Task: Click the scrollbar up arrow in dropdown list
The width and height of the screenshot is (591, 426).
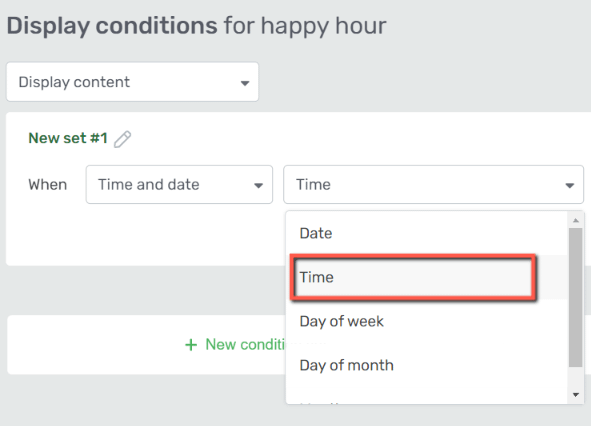Action: click(x=576, y=220)
